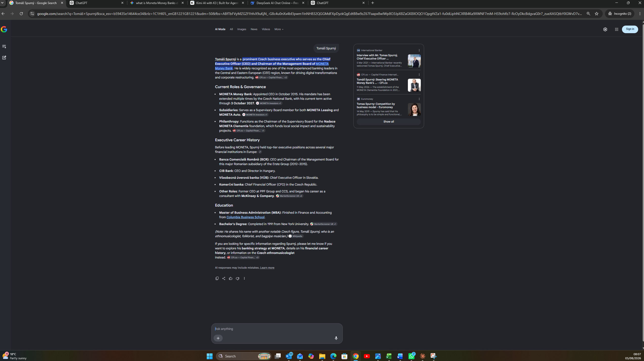The image size is (644, 361).
Task: Switch to the Moneta Money Banks tab
Action: pyautogui.click(x=157, y=3)
